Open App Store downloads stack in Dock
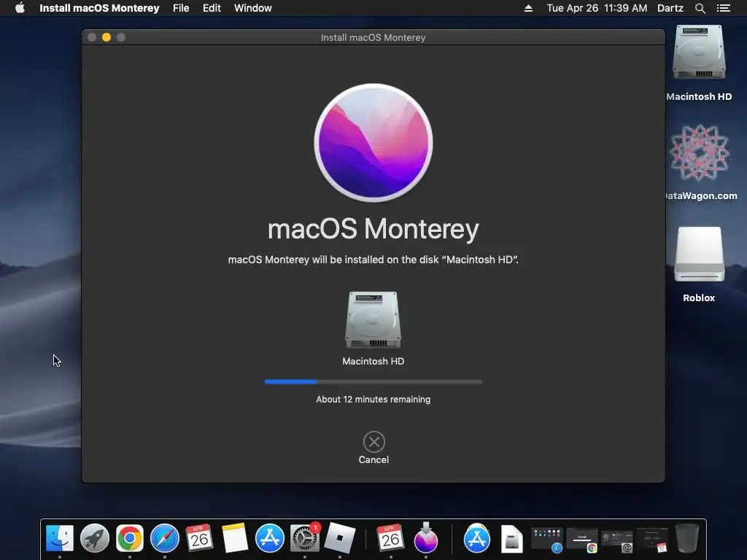 coord(477,539)
